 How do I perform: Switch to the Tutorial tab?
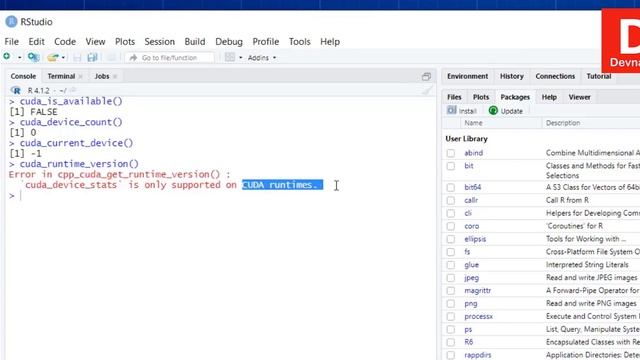599,76
